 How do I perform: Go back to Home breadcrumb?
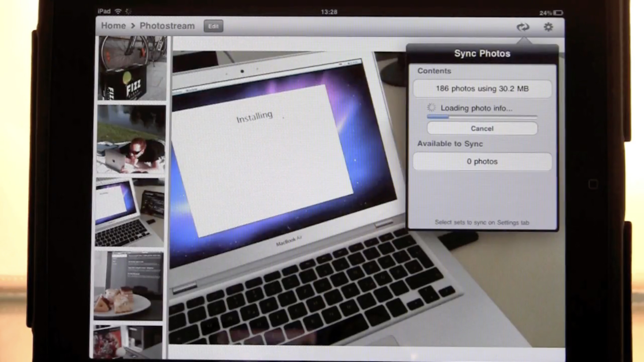(113, 26)
